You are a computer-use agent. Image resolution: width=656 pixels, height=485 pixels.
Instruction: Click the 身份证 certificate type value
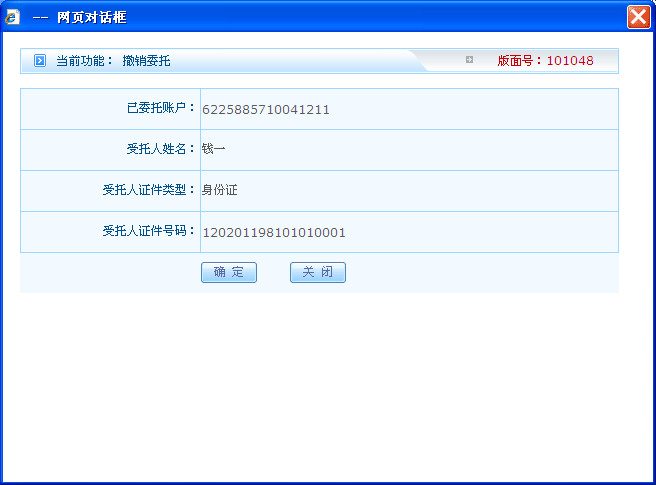click(219, 190)
